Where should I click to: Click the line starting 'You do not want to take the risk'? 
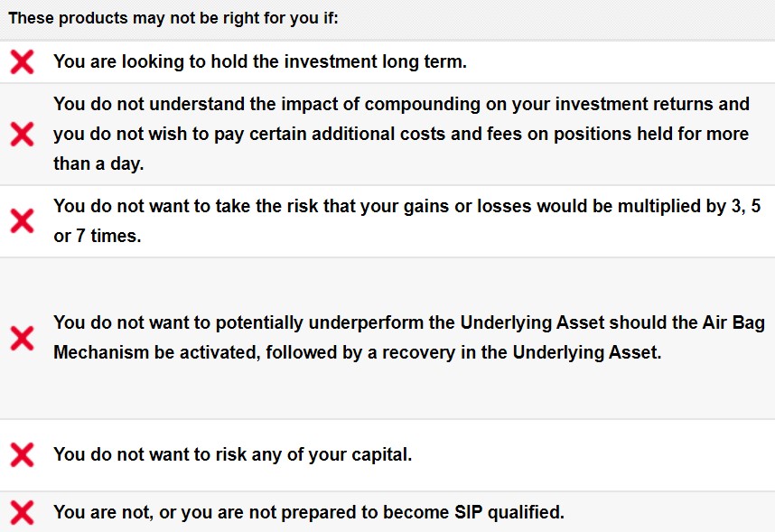tap(407, 206)
